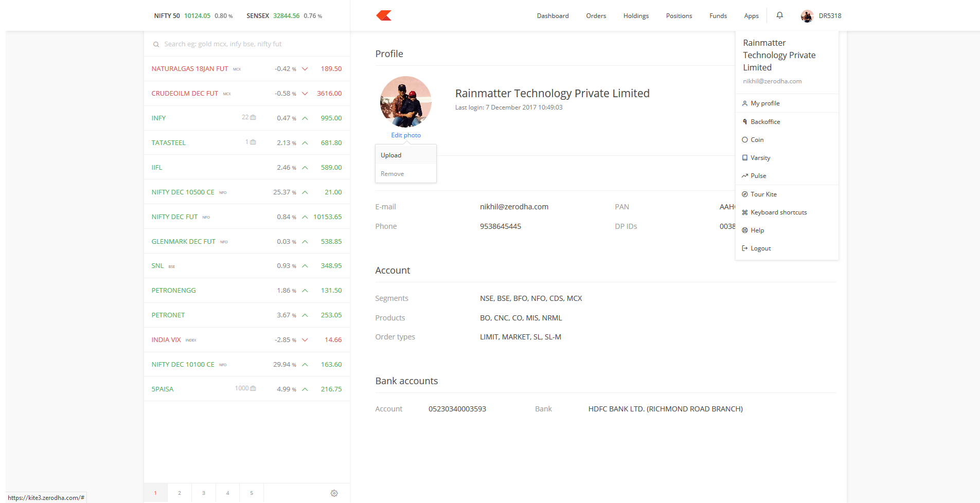
Task: Open the notifications bell
Action: coord(780,15)
